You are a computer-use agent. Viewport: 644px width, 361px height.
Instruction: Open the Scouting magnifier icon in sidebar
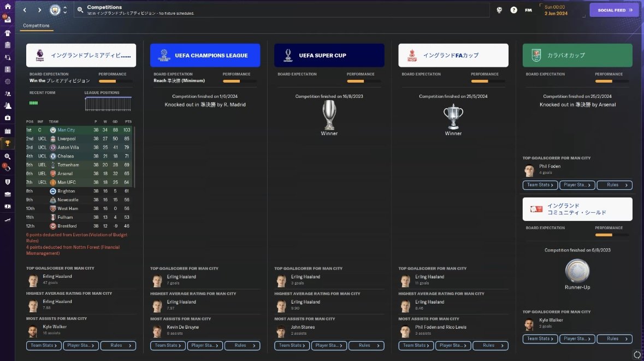point(8,156)
